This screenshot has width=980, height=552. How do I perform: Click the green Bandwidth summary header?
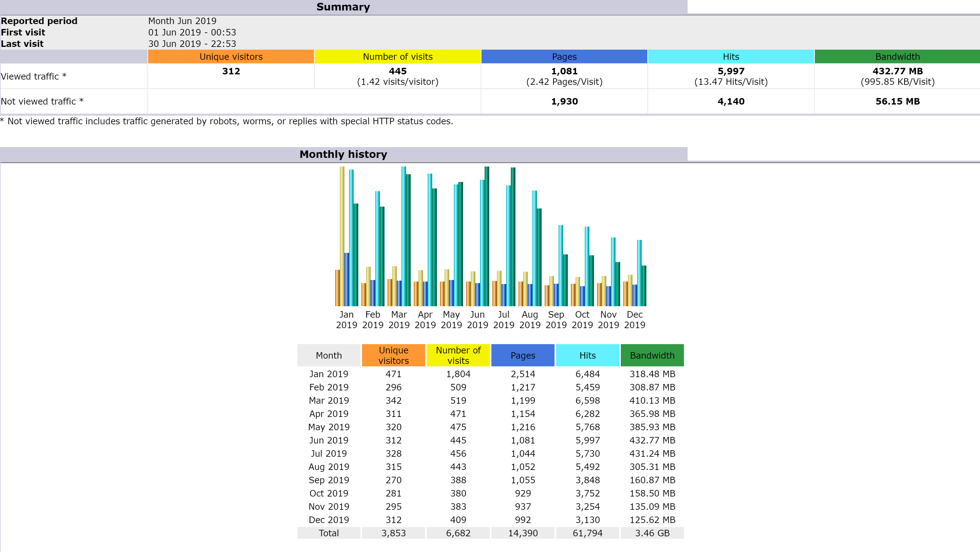click(897, 57)
